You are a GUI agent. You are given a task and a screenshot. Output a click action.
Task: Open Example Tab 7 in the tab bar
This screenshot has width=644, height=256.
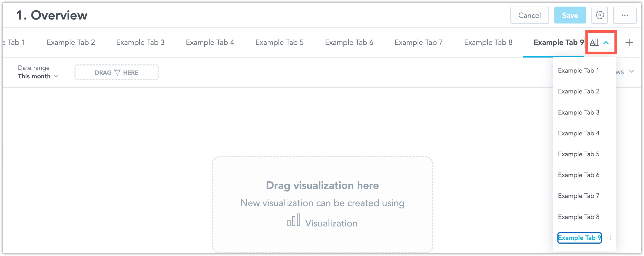click(419, 42)
